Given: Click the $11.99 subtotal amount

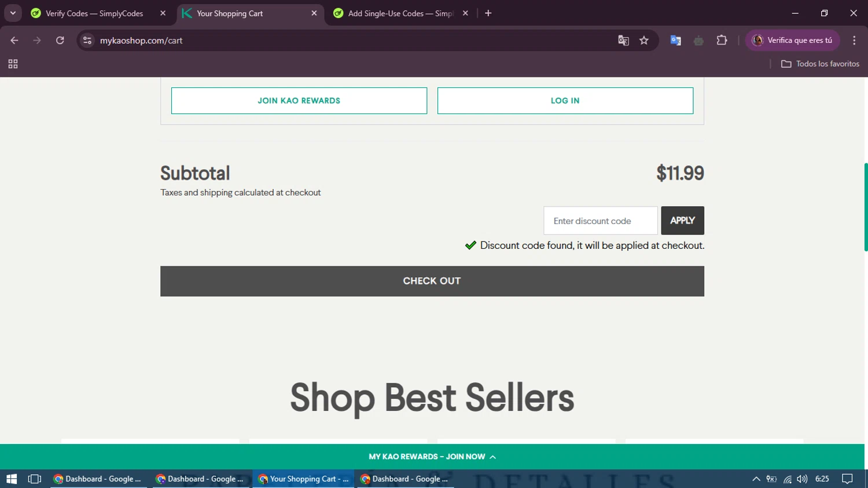Looking at the screenshot, I should pyautogui.click(x=680, y=173).
